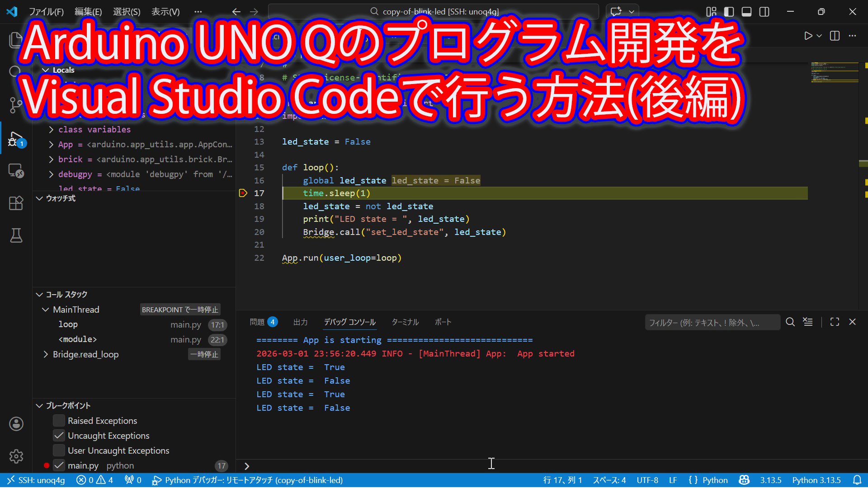The height and width of the screenshot is (488, 868).
Task: Open the 表示(V) menu
Action: 165,12
